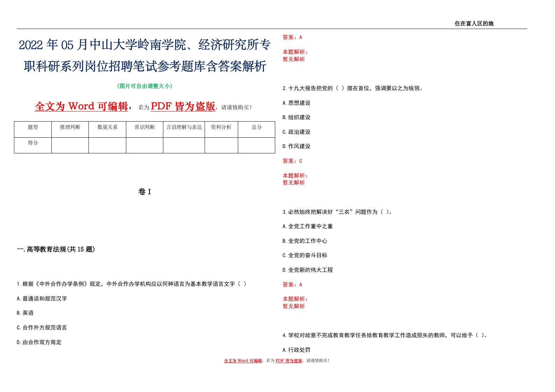The height and width of the screenshot is (392, 555).
Task: Choose option D.作风建设
Action: (297, 146)
